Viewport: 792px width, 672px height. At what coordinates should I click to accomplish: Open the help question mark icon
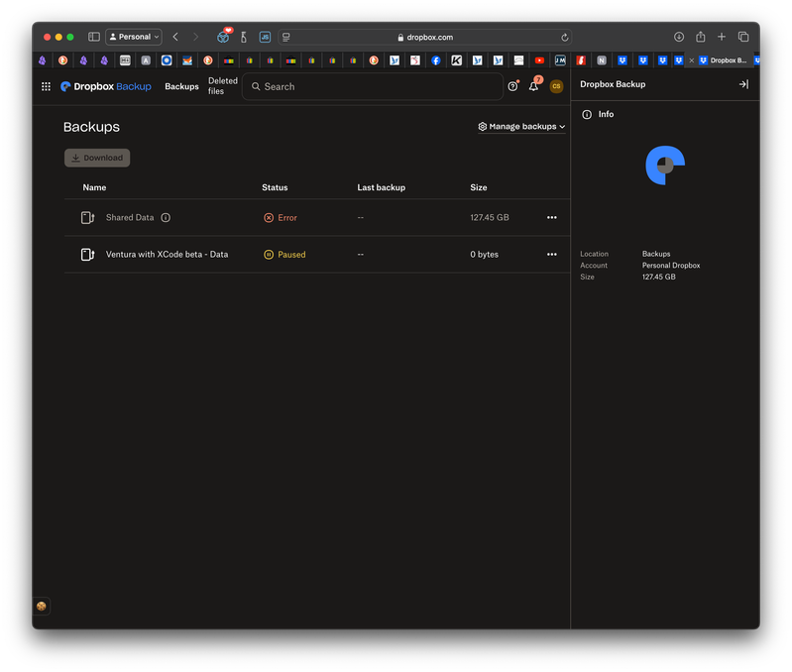[512, 87]
